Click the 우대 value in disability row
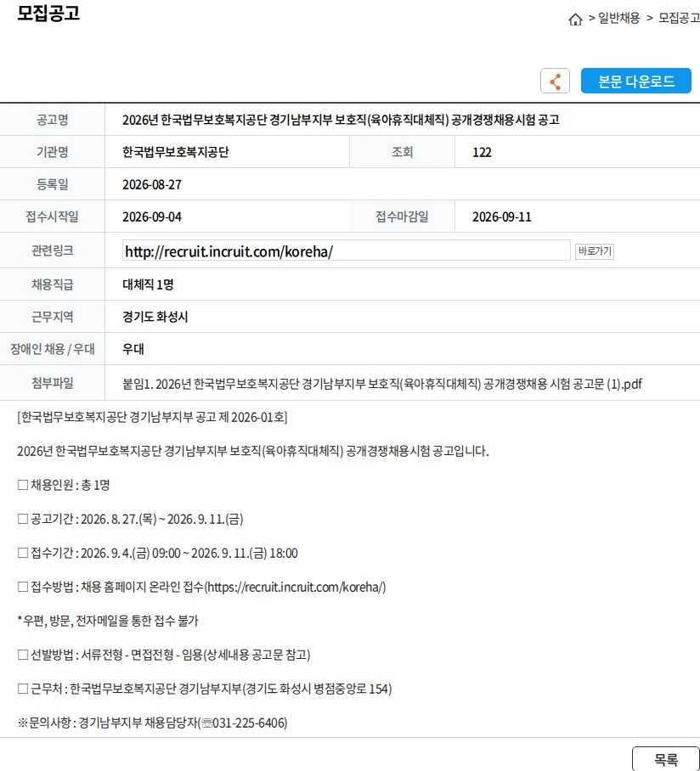Screen dimensions: 700x771 click(133, 349)
